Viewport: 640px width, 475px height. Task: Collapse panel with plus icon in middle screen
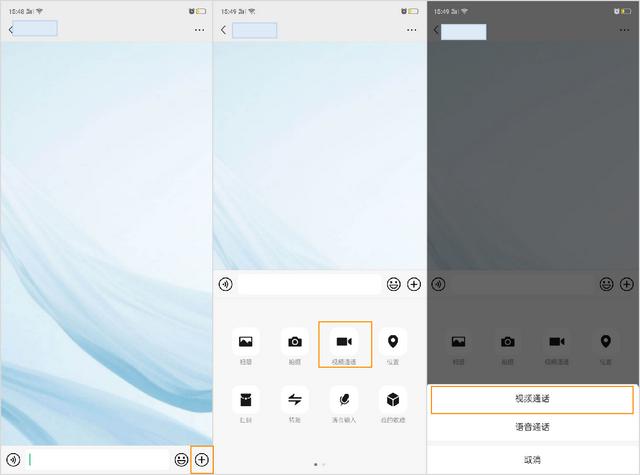(414, 284)
